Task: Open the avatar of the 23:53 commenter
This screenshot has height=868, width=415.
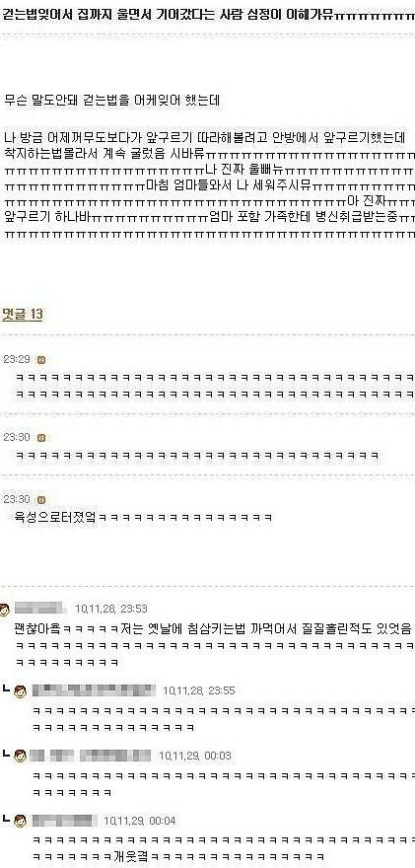Action: (4, 610)
